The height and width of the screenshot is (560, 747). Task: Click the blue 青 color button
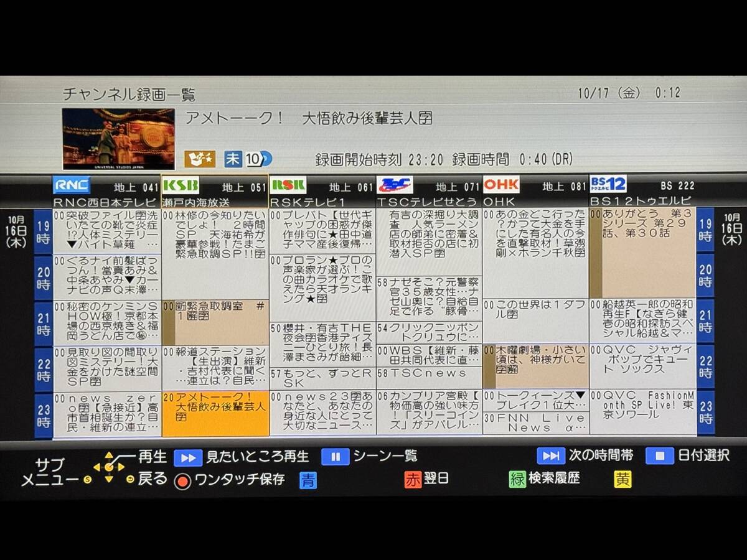coord(308,480)
